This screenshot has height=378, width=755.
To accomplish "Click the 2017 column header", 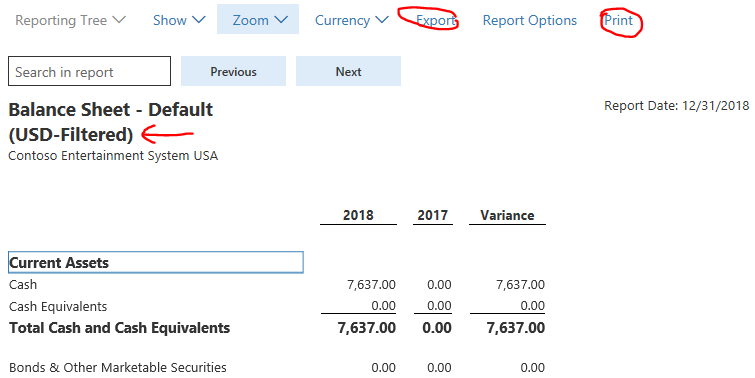I will click(x=432, y=215).
